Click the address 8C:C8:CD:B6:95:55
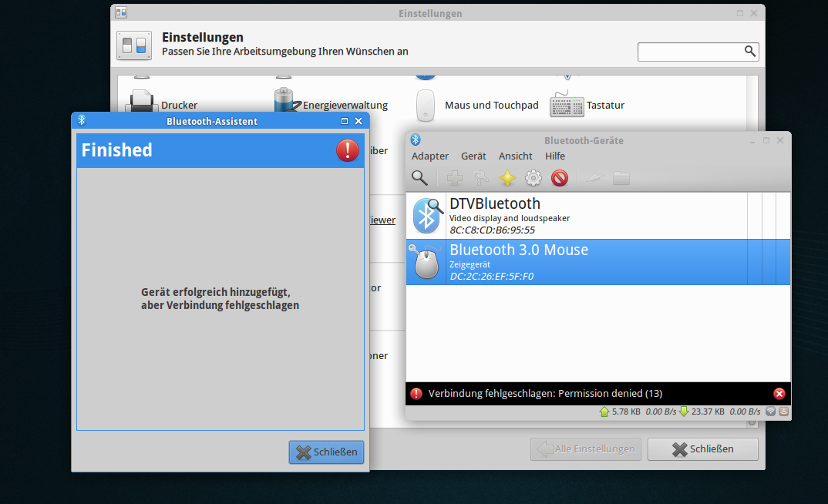The height and width of the screenshot is (504, 828). coord(492,230)
